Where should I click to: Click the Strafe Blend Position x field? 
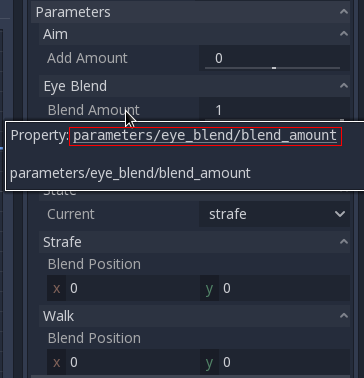[123, 288]
